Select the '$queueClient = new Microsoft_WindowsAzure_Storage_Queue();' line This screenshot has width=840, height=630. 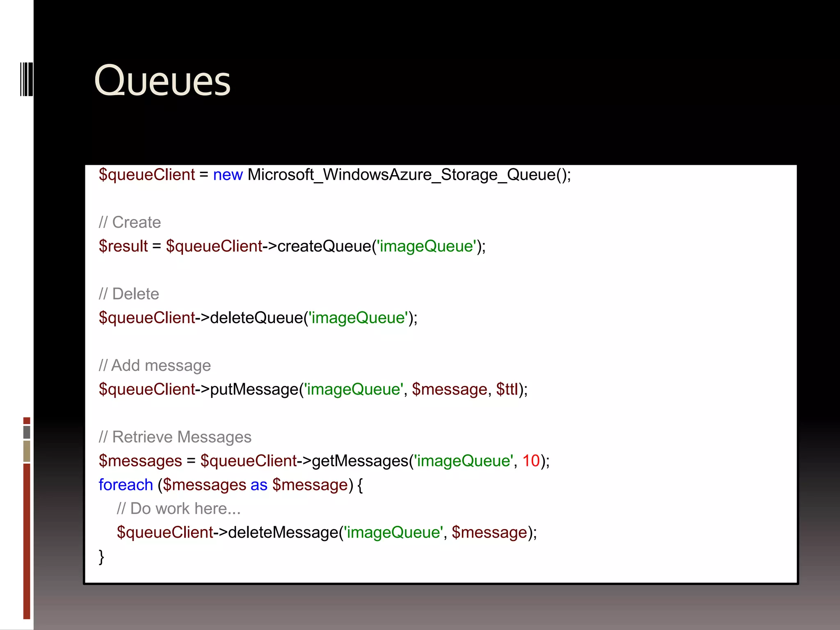335,175
